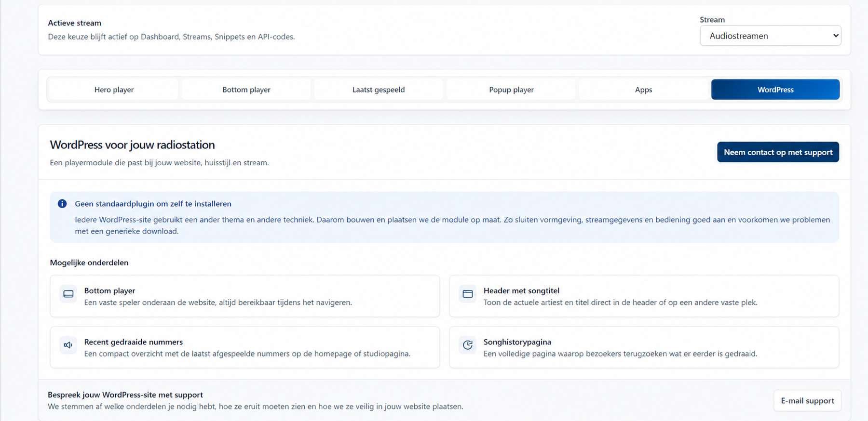The height and width of the screenshot is (421, 868).
Task: Switch to the Hero player tab
Action: tap(114, 90)
